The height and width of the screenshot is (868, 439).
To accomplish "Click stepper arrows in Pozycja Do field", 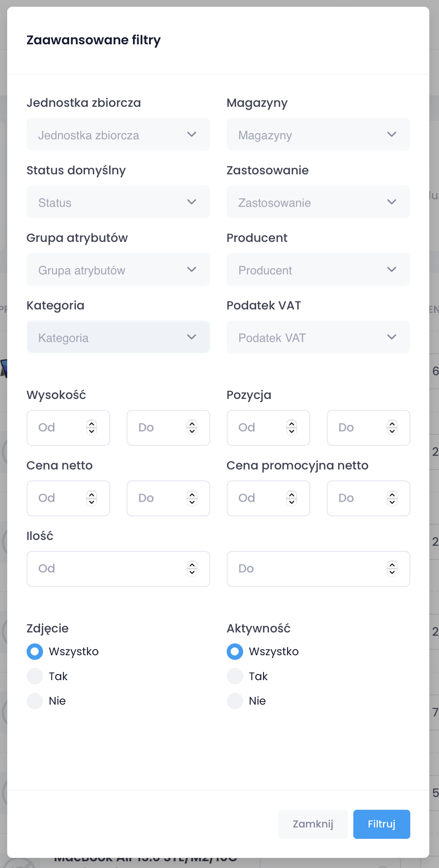I will point(392,428).
